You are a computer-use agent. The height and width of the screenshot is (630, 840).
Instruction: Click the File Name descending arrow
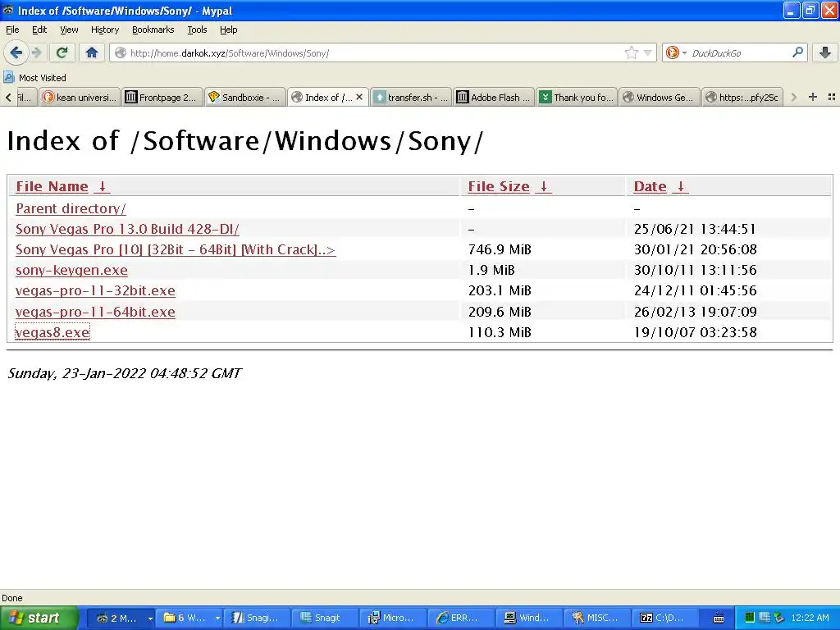coord(102,186)
